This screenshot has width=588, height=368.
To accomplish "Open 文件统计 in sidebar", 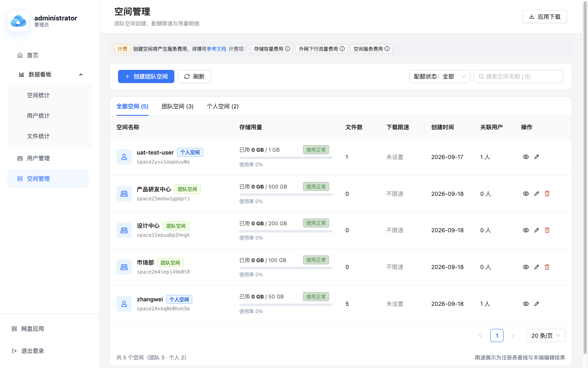I will coord(49,136).
